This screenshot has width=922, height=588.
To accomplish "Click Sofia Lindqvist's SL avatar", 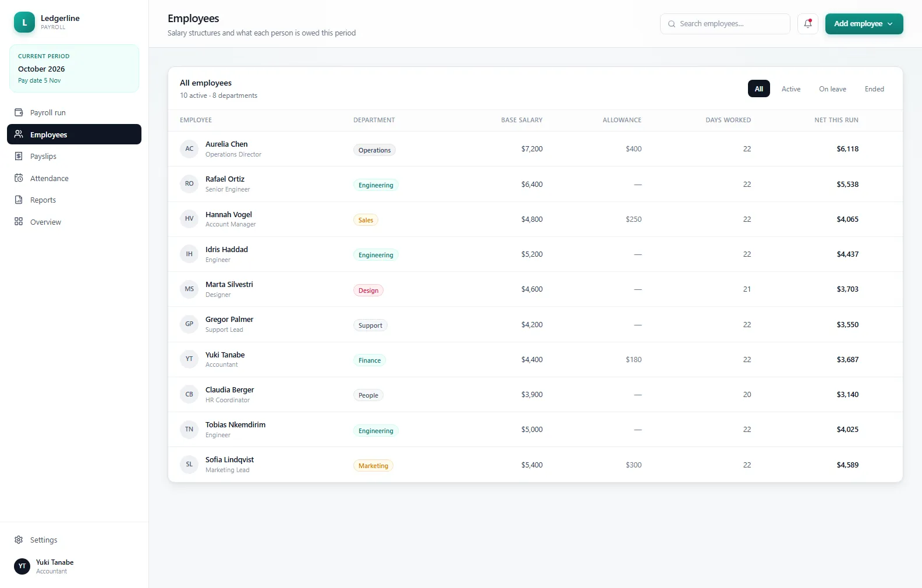I will [x=189, y=465].
